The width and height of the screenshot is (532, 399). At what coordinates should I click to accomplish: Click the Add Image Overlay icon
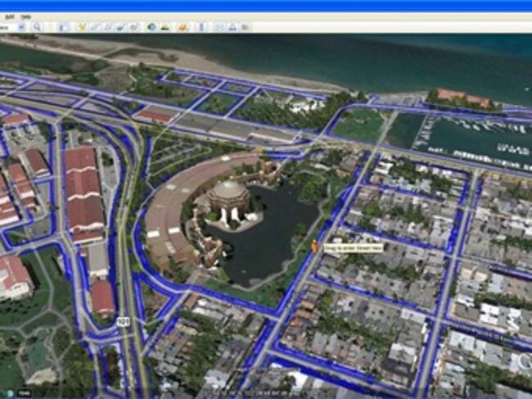click(x=121, y=27)
